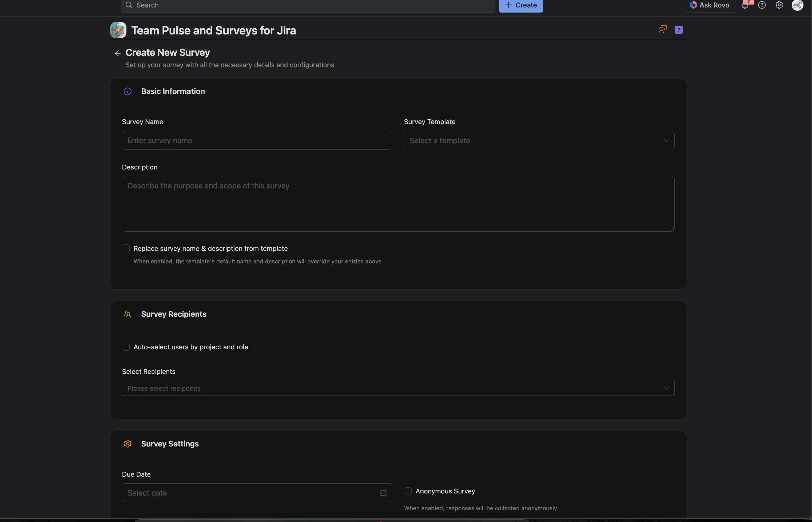This screenshot has width=812, height=522.
Task: Enable Replace survey name & description from template
Action: tap(126, 248)
